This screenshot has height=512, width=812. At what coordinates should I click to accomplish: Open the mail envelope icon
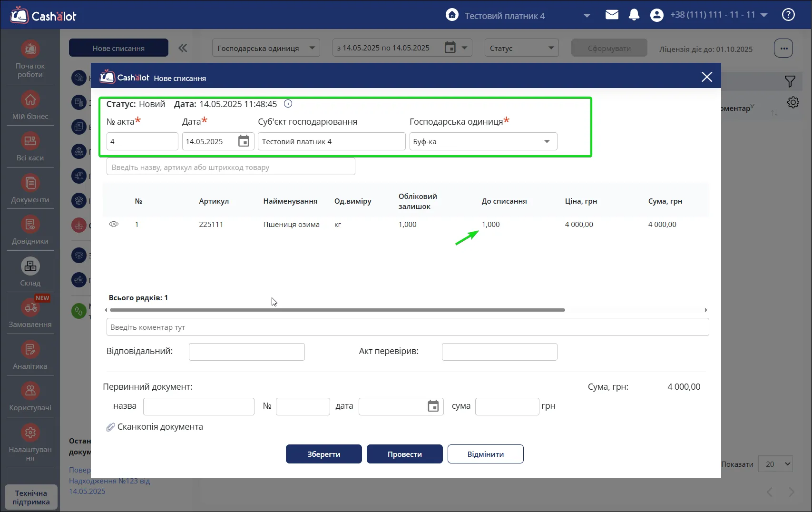(x=612, y=15)
